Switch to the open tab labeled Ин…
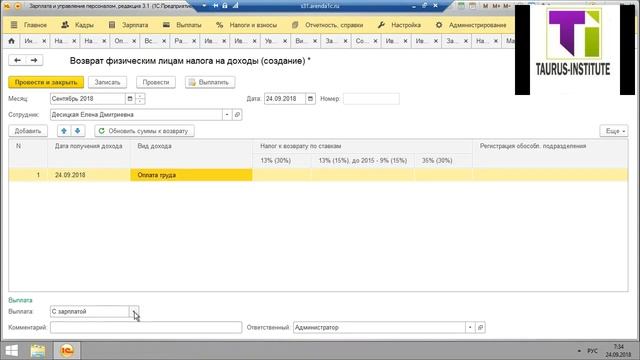The width and height of the screenshot is (640, 360). pos(29,41)
